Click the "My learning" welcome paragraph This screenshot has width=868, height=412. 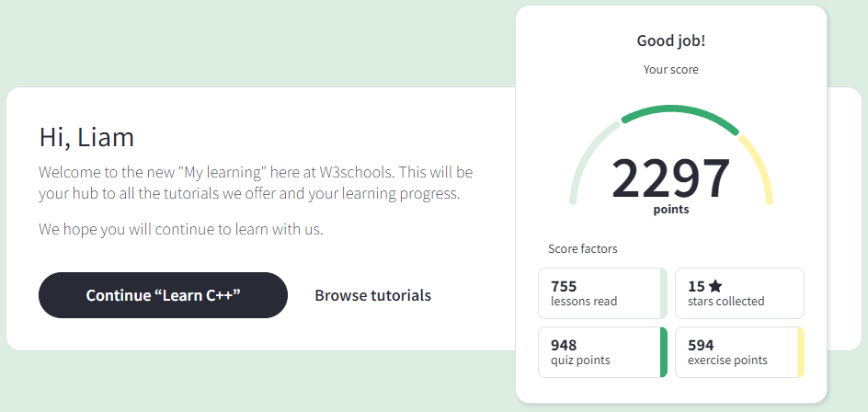(x=256, y=183)
